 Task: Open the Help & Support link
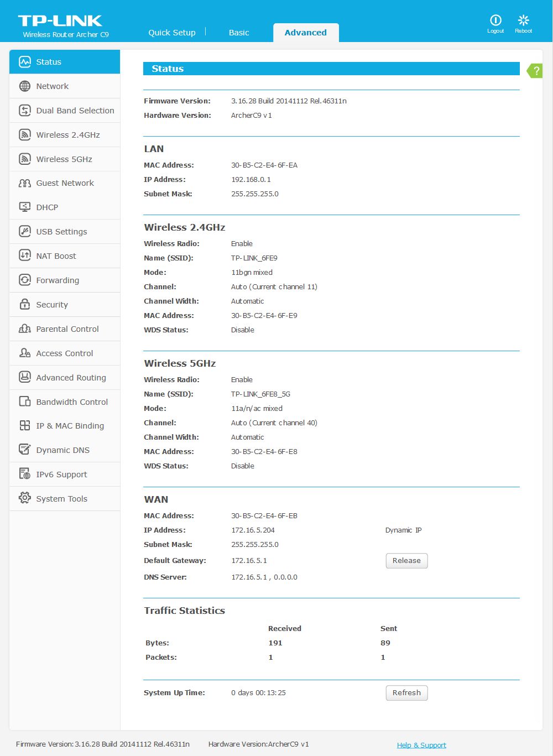(x=421, y=745)
